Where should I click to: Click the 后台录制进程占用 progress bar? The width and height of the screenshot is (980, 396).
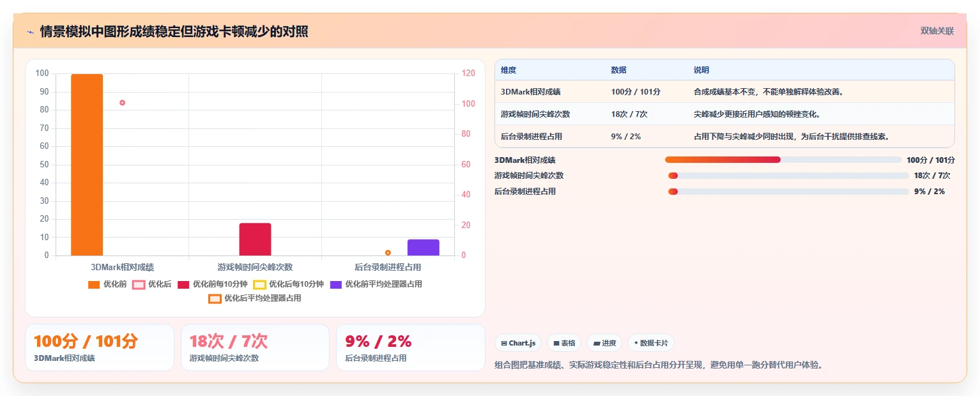click(x=788, y=192)
